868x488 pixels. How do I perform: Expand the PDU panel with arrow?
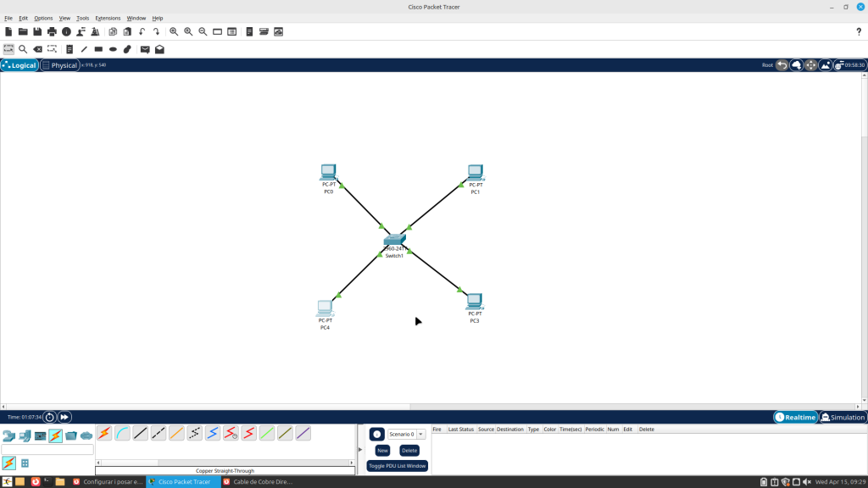click(x=360, y=450)
